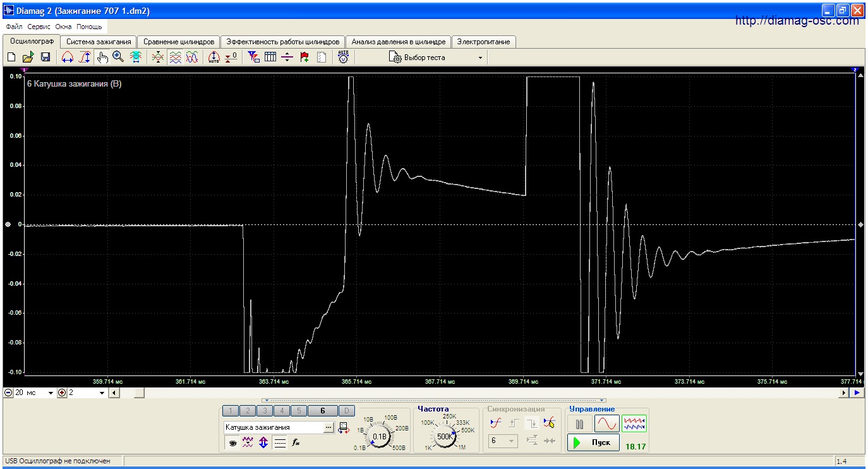Click the pause button under Управление

pyautogui.click(x=579, y=423)
